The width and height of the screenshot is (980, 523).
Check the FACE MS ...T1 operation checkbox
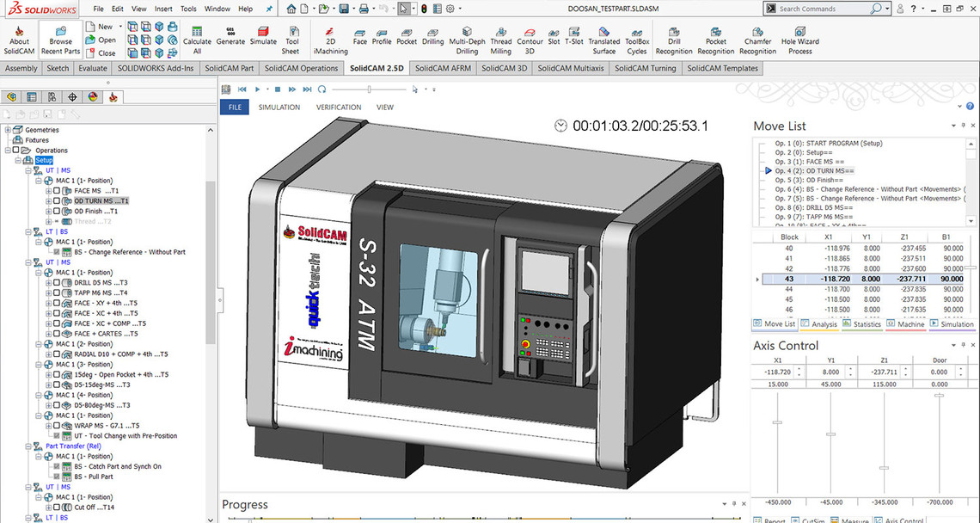click(57, 191)
